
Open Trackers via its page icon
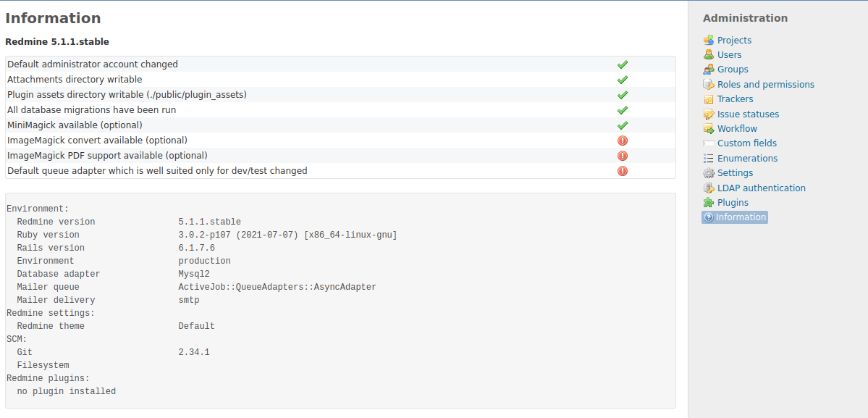pos(708,99)
